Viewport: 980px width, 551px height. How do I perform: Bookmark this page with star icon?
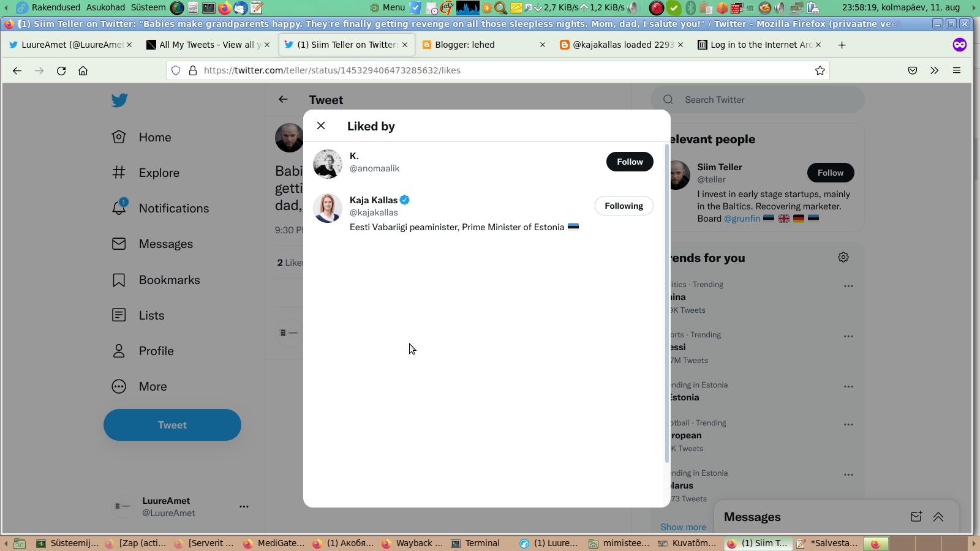(820, 70)
